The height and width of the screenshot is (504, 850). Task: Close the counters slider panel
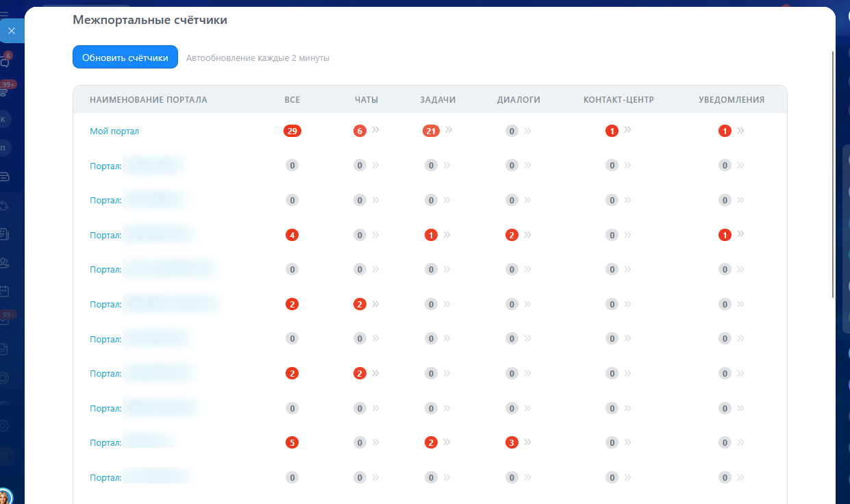tap(12, 31)
